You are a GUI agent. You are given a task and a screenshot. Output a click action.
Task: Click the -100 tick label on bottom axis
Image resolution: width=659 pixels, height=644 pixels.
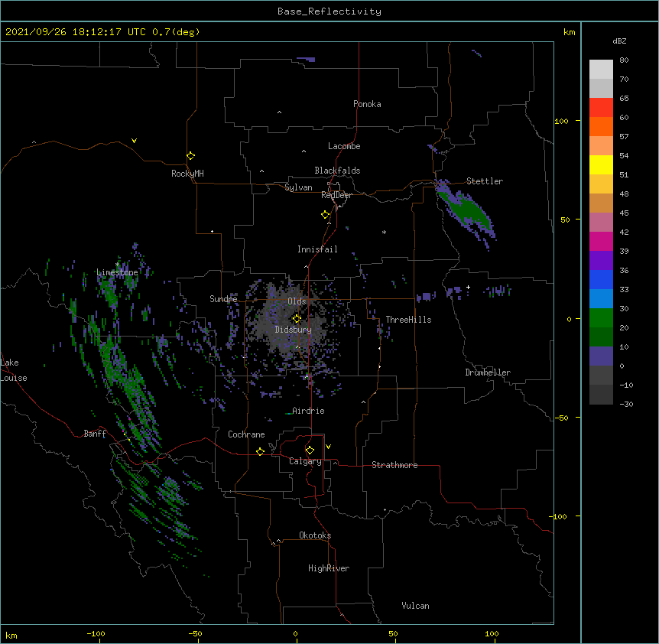[96, 633]
